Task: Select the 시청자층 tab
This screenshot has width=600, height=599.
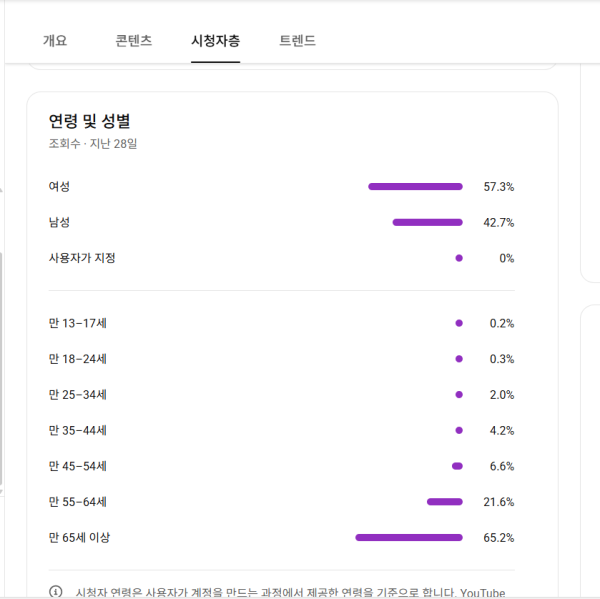Action: coord(215,41)
